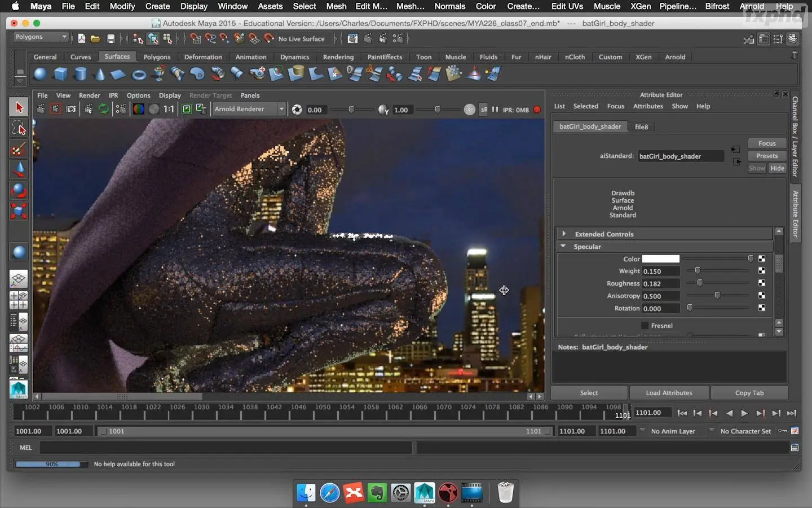Toggle the 1:1 real size display
The image size is (812, 508).
point(169,110)
